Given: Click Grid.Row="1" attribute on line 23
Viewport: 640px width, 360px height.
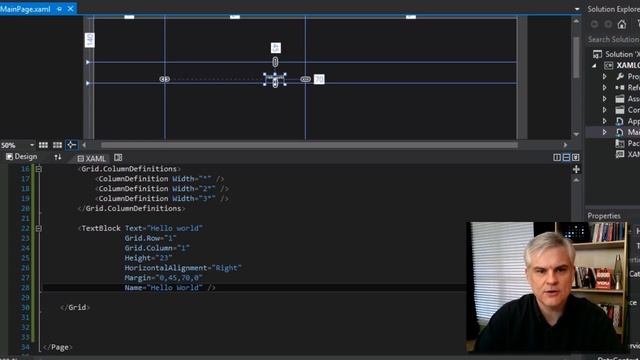Looking at the screenshot, I should pos(150,238).
